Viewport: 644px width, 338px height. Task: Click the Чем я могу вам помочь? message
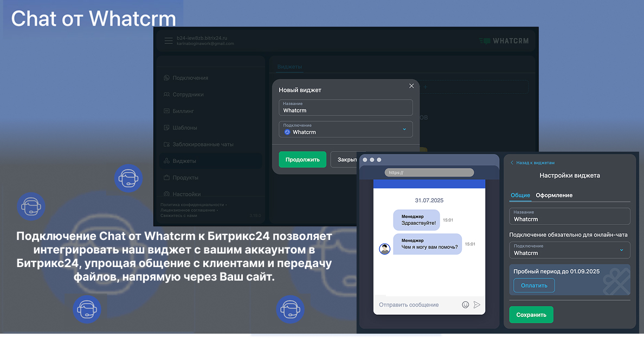[428, 244]
